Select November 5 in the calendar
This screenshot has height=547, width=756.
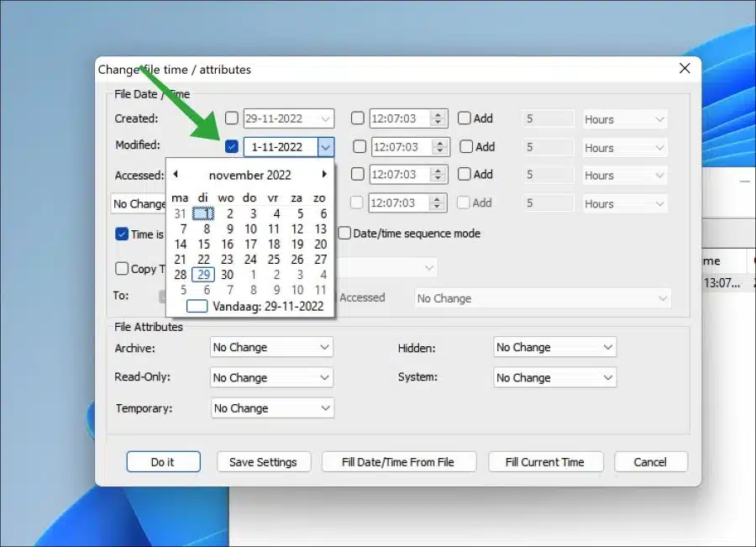(300, 213)
